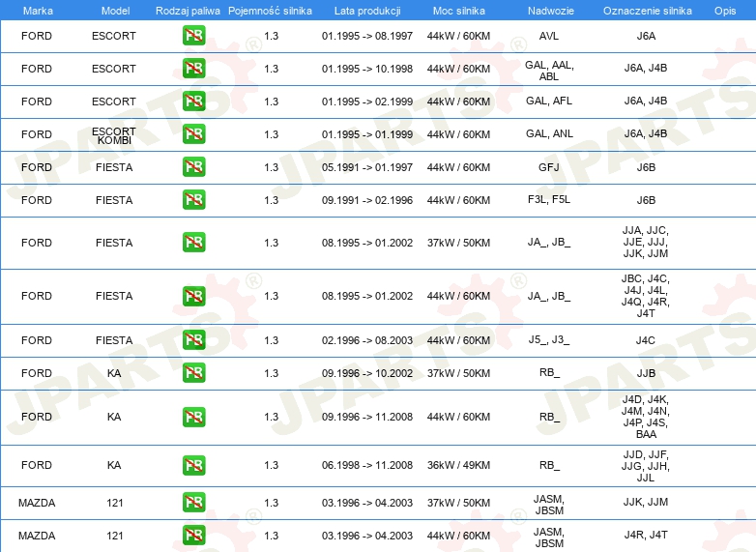Select the petrol icon in the KA J4D, J4K row
Viewport: 756px width, 552px height.
point(193,417)
